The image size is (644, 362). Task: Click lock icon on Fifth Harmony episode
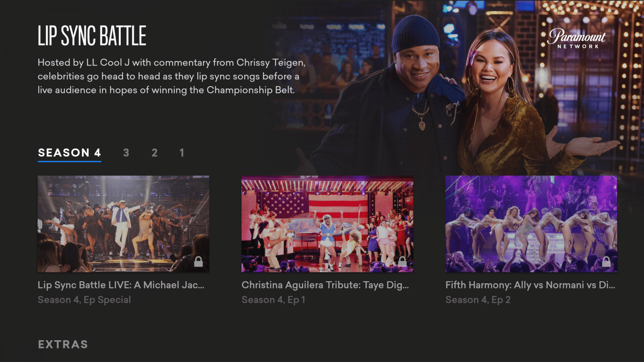pos(606,261)
